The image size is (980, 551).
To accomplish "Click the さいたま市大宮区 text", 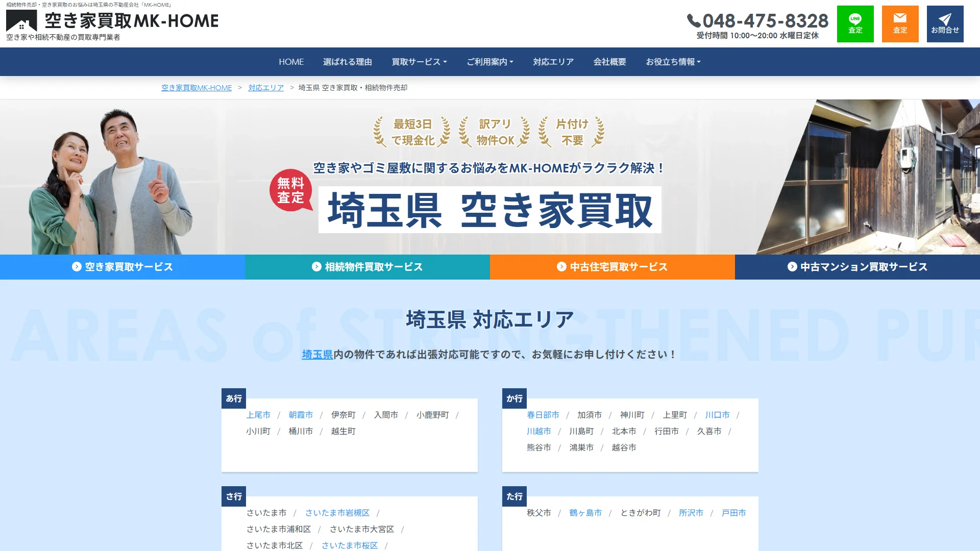I will 362,529.
